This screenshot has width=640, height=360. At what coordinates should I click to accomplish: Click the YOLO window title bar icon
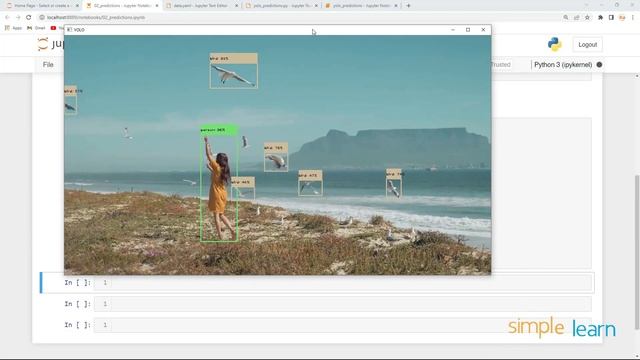point(69,30)
